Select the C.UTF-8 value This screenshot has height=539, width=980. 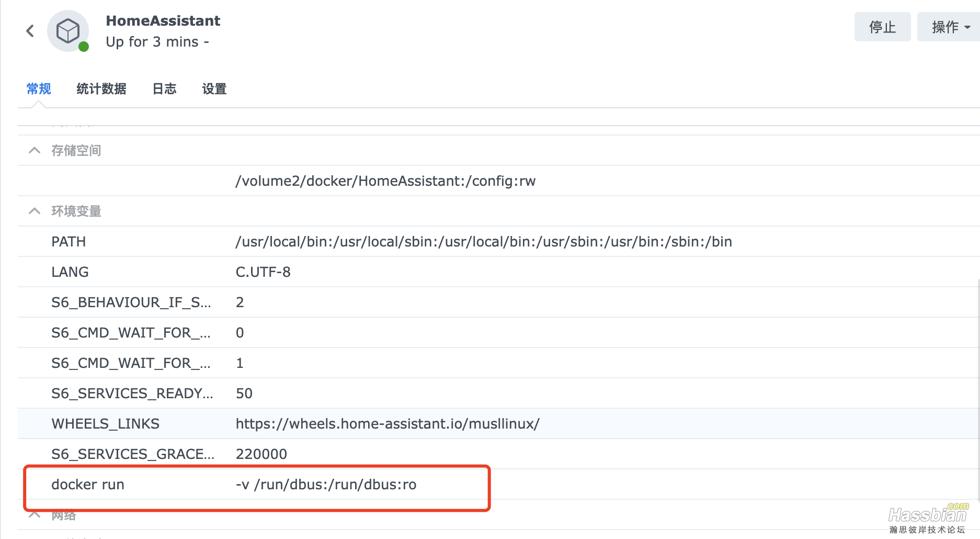tap(263, 272)
